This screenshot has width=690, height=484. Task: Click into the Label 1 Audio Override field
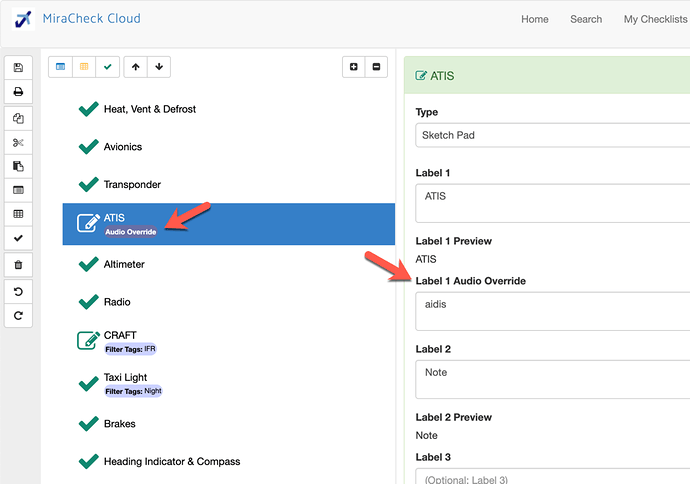point(553,311)
